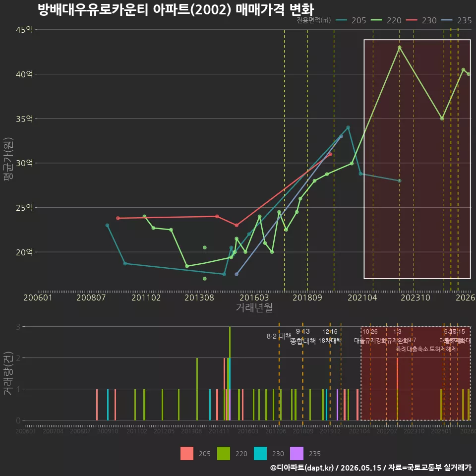Click the salmon 205 legend swatch

pyautogui.click(x=187, y=454)
